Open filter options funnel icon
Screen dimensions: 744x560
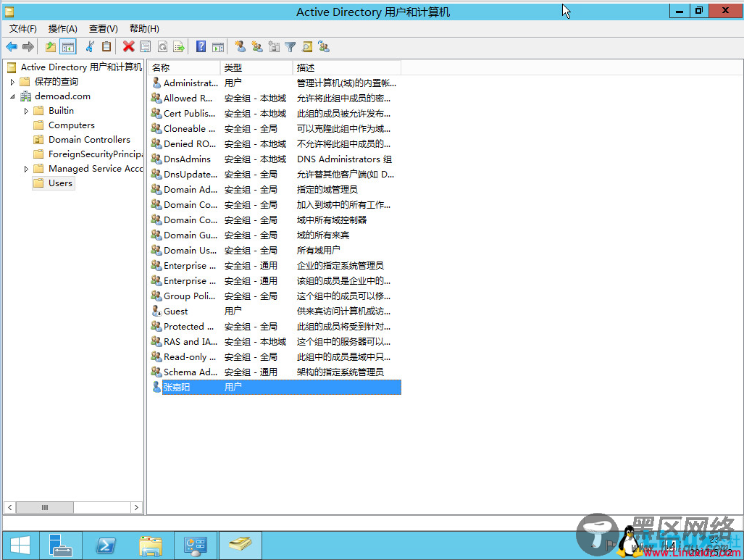click(x=291, y=46)
